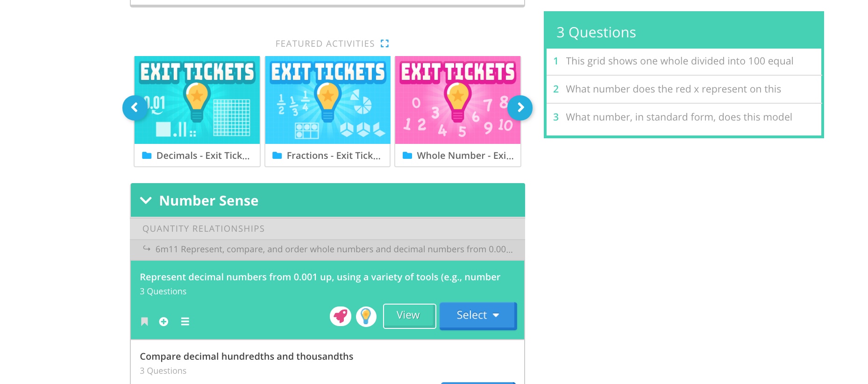Open question 2 about red x

pos(673,89)
